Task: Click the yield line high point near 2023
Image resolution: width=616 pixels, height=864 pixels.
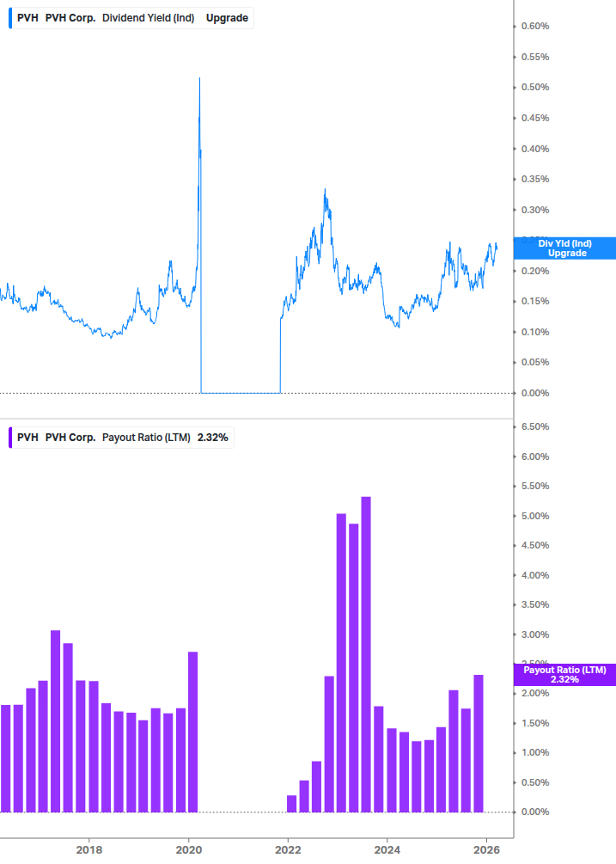Action: click(325, 189)
